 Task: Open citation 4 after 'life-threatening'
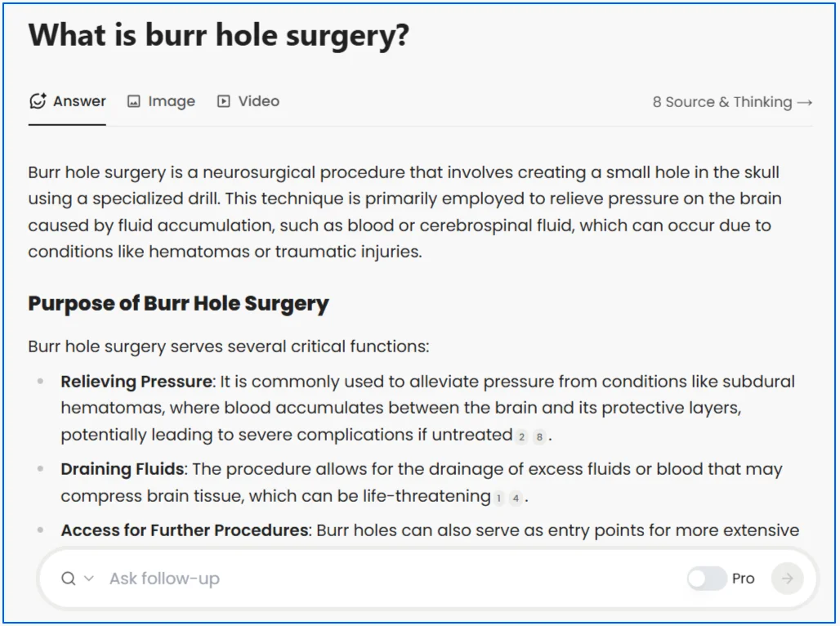pyautogui.click(x=516, y=498)
